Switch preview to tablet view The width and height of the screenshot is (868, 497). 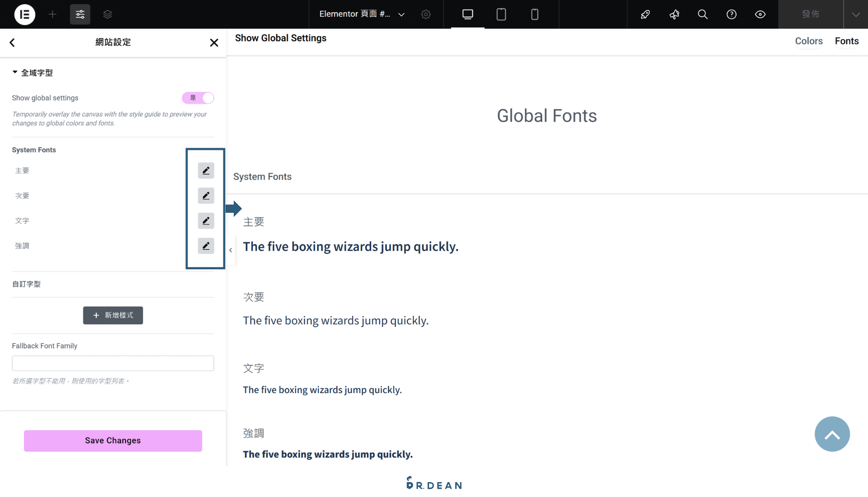point(501,14)
